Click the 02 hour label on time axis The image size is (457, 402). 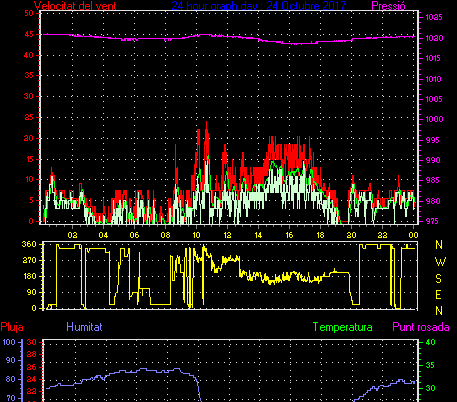(72, 235)
